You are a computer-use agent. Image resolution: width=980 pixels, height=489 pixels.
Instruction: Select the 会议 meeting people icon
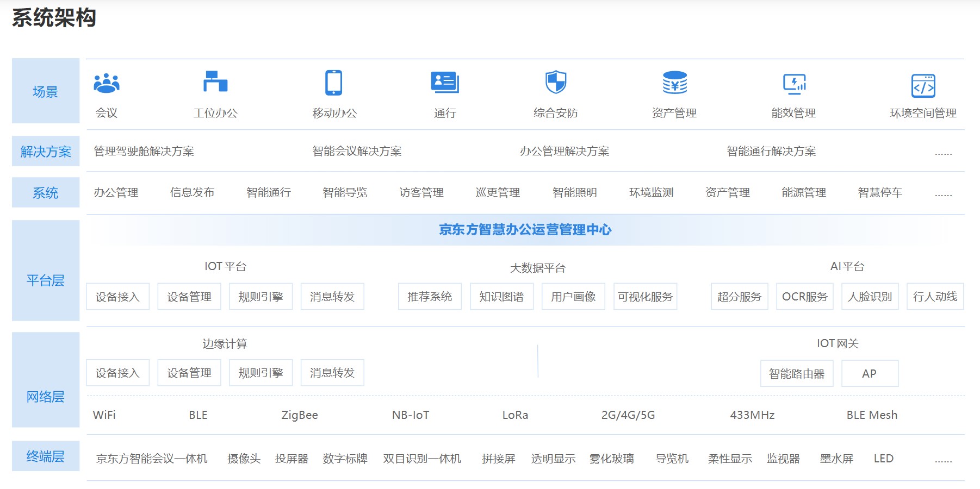[107, 83]
